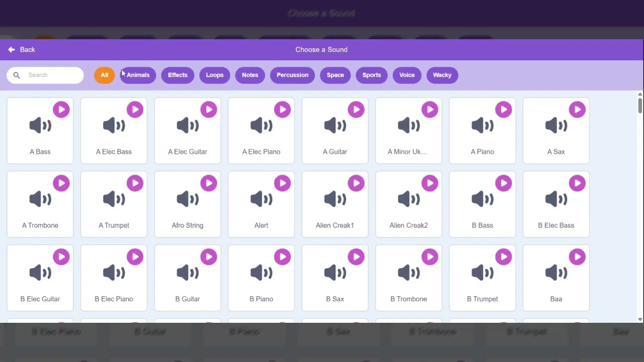
Task: Filter sounds by Notes
Action: click(250, 75)
